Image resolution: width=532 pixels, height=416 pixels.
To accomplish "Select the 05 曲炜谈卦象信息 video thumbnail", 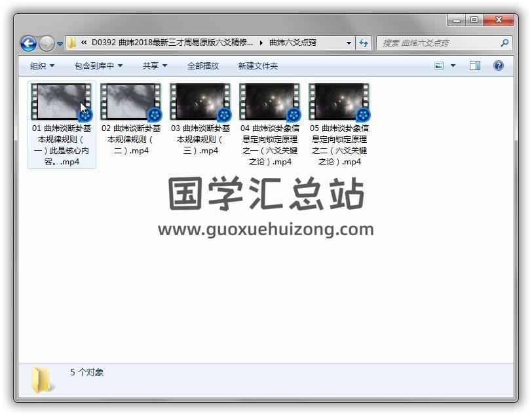I will 339,102.
